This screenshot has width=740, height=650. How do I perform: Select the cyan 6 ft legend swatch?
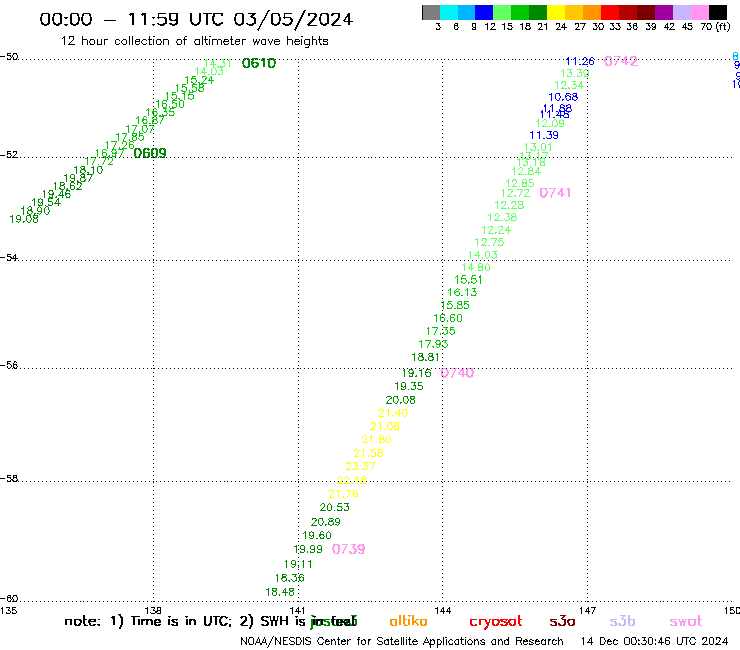click(449, 12)
